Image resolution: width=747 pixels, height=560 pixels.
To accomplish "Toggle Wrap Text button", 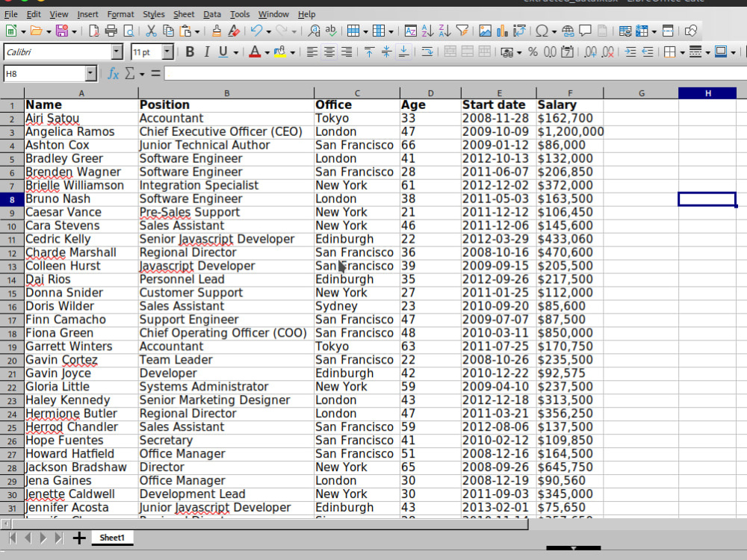I will [x=427, y=52].
